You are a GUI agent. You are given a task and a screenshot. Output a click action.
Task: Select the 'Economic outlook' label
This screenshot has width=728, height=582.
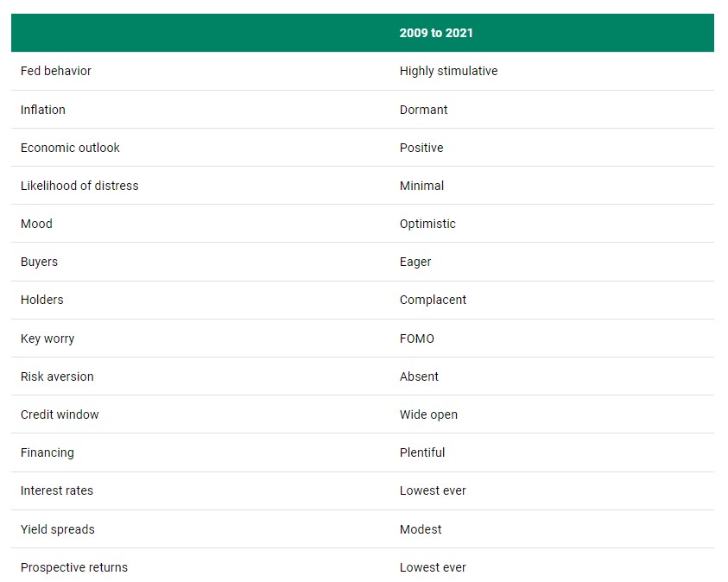point(70,148)
